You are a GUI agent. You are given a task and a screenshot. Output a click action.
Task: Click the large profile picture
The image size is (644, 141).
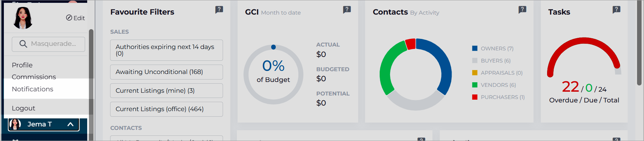click(23, 18)
